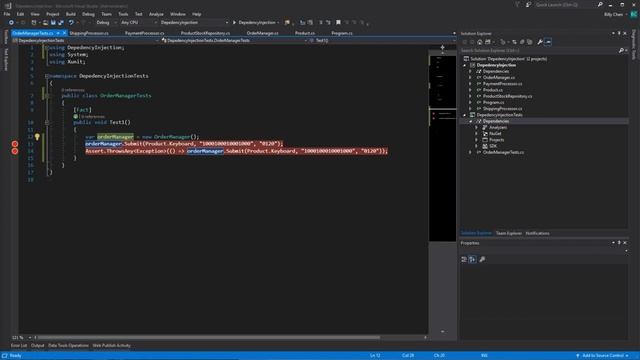Click the Home icon in Solution Explorer
The width and height of the screenshot is (640, 360).
[480, 42]
